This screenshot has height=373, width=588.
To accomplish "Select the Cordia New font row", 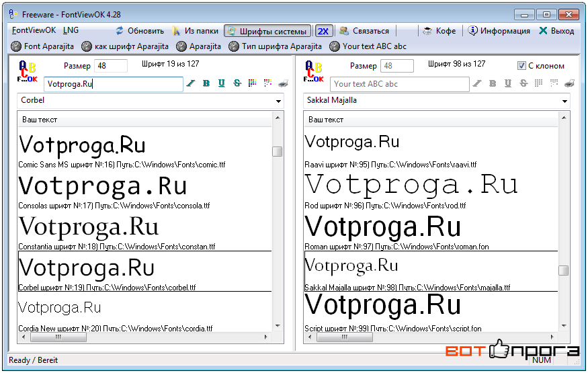I will (x=144, y=312).
